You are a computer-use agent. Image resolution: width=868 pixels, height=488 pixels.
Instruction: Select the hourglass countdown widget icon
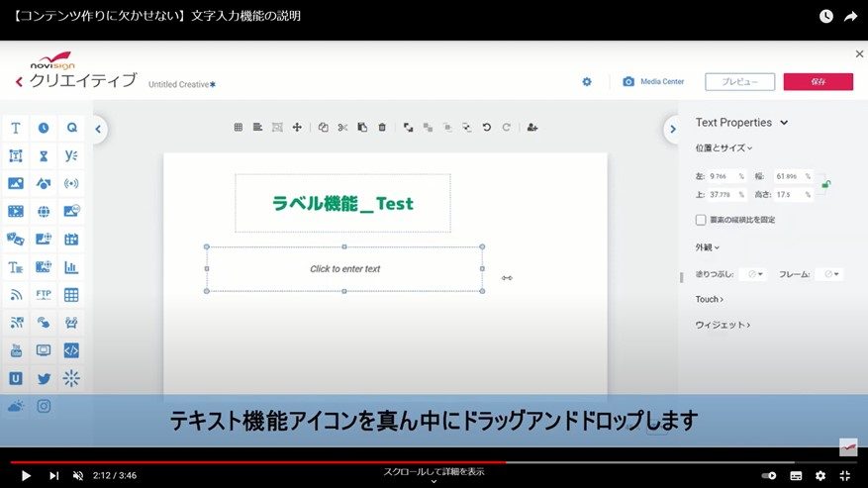(44, 155)
